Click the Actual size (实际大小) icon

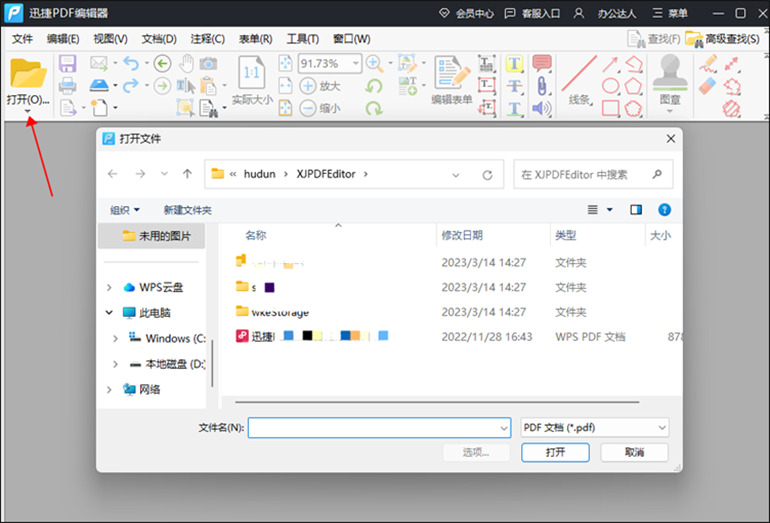click(251, 73)
